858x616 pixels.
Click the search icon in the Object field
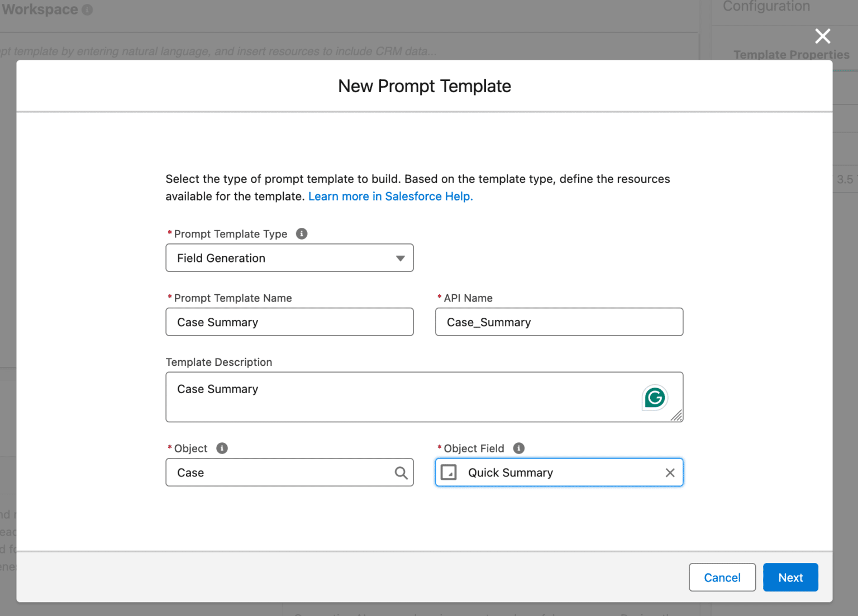click(401, 472)
